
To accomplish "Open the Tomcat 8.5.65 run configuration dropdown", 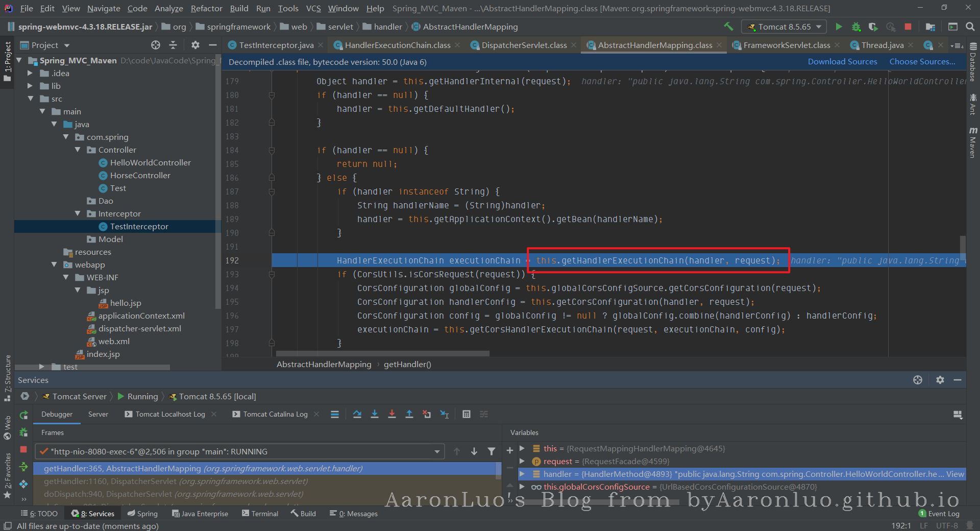I will point(783,27).
